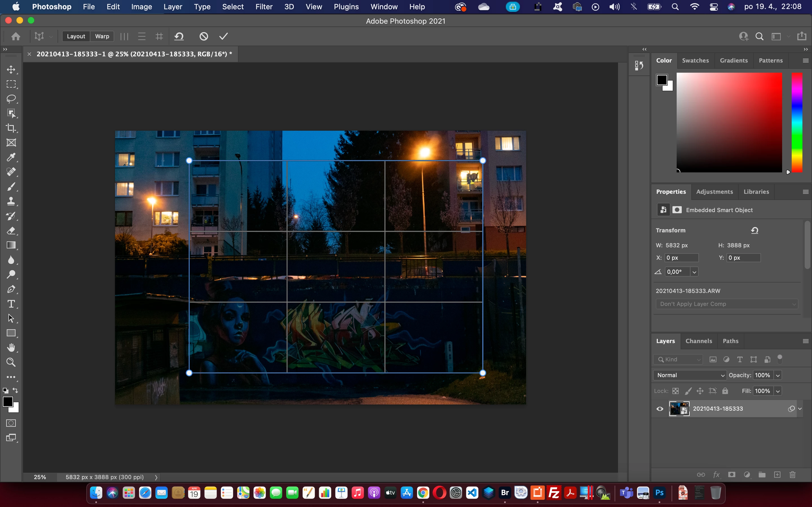Open the rotation angle dropdown

tap(694, 272)
